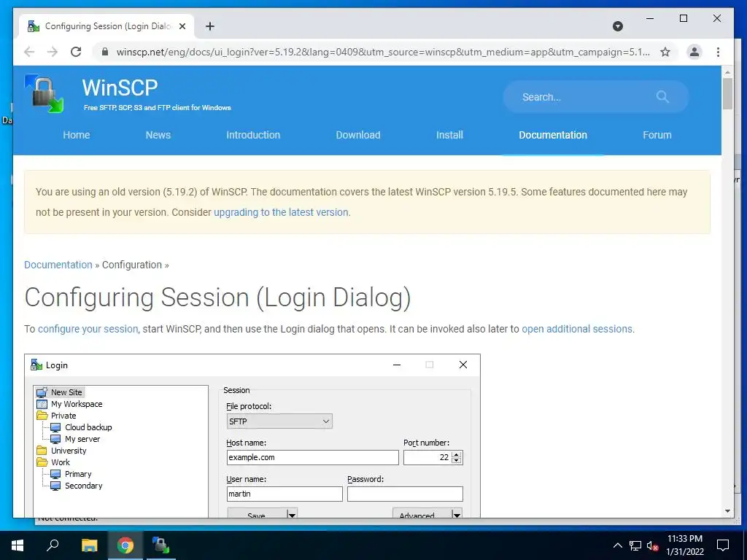Screen dimensions: 747x560
Task: Open the Introduction menu item
Action: pyautogui.click(x=253, y=135)
